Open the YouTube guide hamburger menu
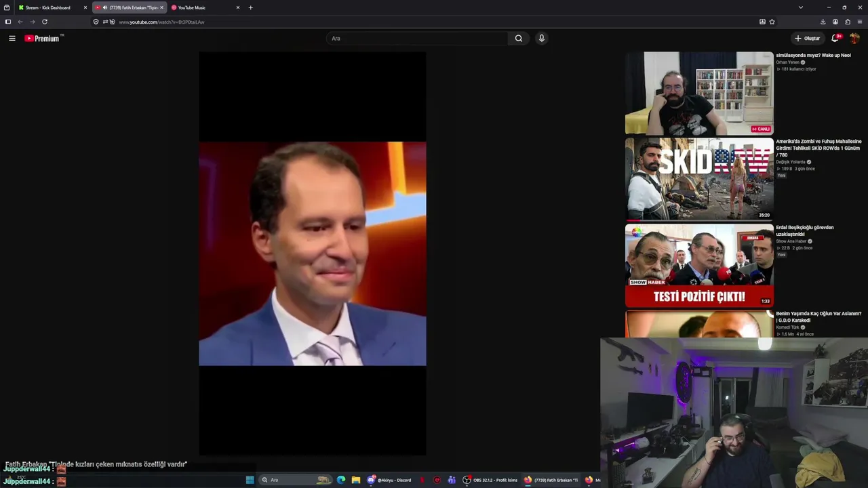Viewport: 868px width, 488px height. point(12,39)
